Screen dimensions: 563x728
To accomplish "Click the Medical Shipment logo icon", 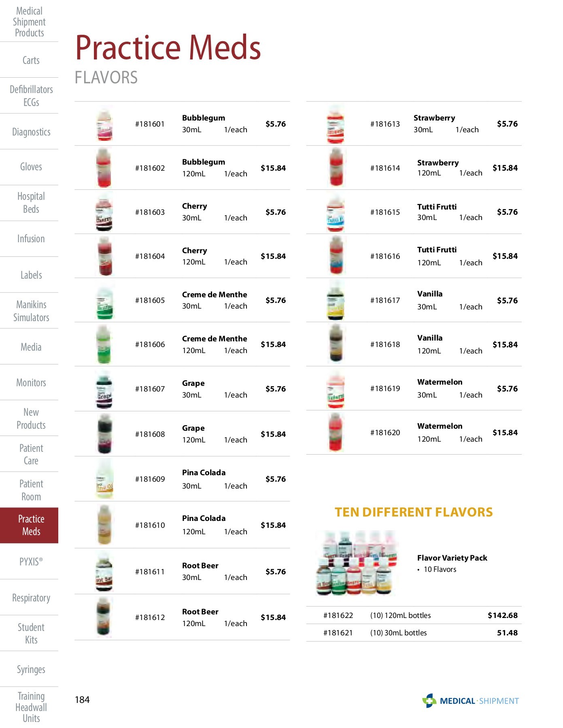I will click(429, 700).
